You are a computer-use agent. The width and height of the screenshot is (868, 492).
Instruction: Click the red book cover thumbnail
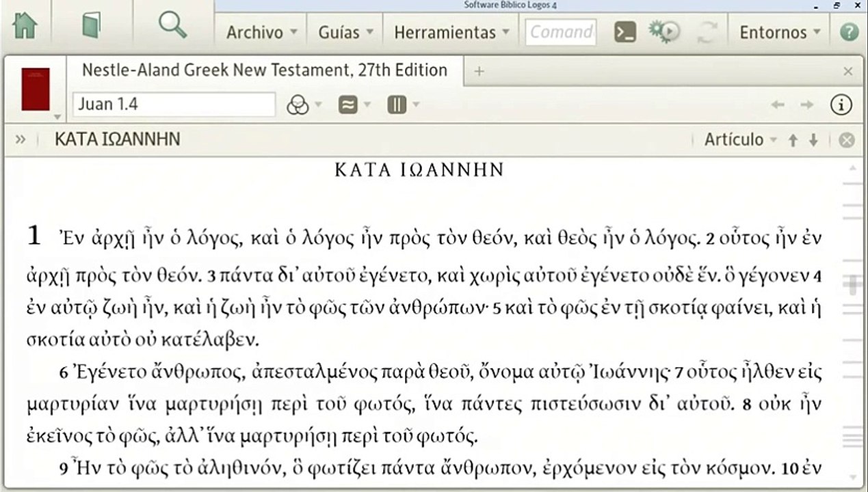click(x=36, y=89)
